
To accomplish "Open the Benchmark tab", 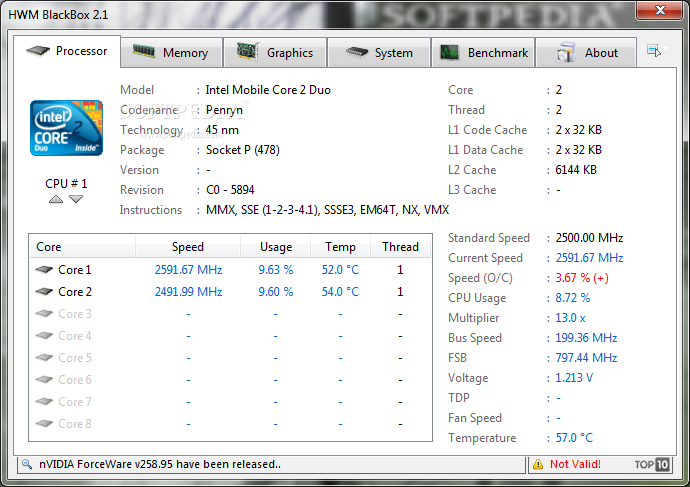I will (x=483, y=53).
